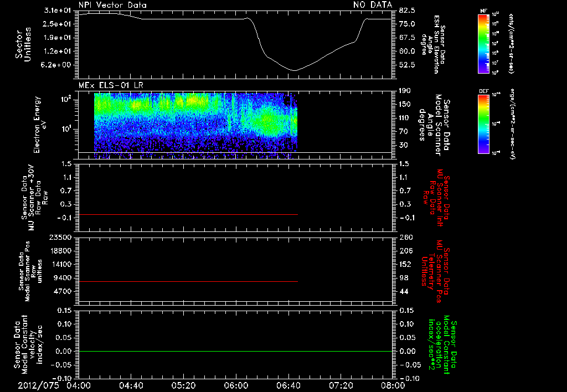Click the "18800" Scanner Pos tick
The width and height of the screenshot is (567, 392).
tap(60, 251)
